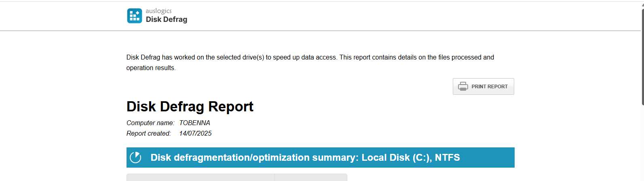Click "Local Disk (C:), NTFS" in the banner
The height and width of the screenshot is (181, 644).
coord(410,158)
